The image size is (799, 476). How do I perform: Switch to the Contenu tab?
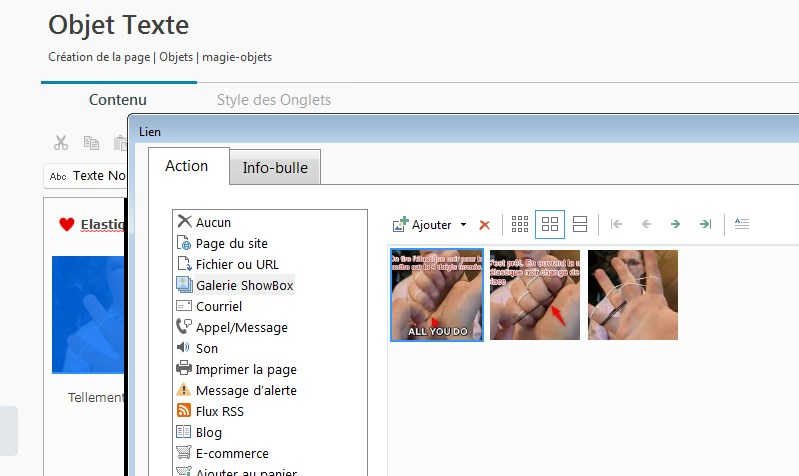click(118, 99)
